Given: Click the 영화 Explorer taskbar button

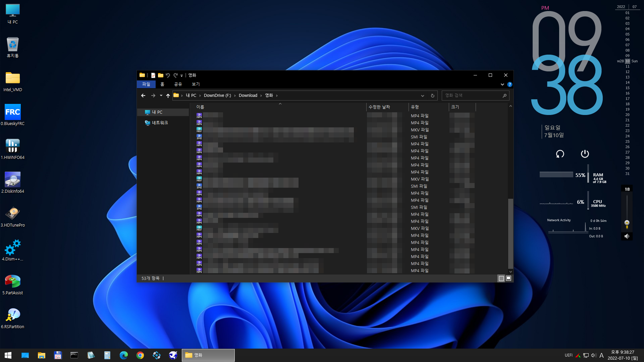Looking at the screenshot, I should click(208, 355).
